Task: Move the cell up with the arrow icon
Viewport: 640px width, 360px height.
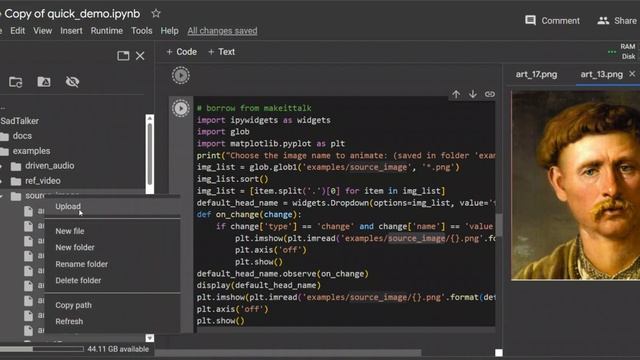Action: (x=456, y=94)
